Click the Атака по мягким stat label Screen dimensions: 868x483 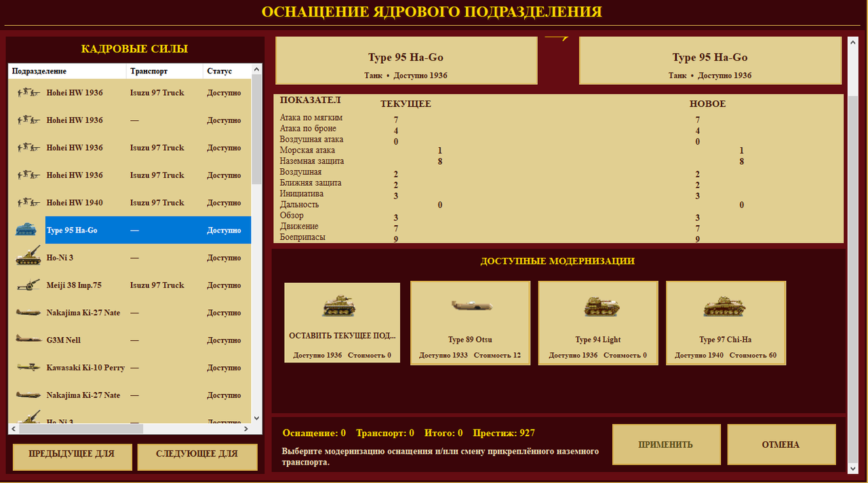[x=311, y=117]
